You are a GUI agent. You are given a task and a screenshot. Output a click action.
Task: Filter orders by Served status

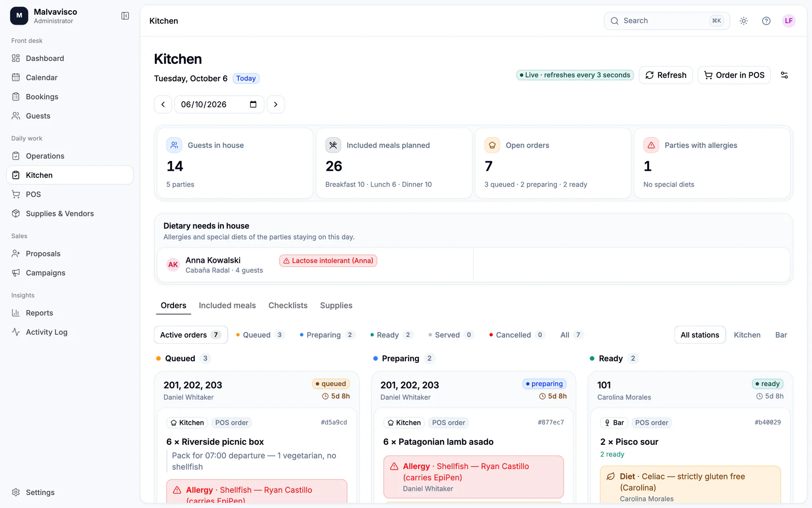[x=451, y=335]
